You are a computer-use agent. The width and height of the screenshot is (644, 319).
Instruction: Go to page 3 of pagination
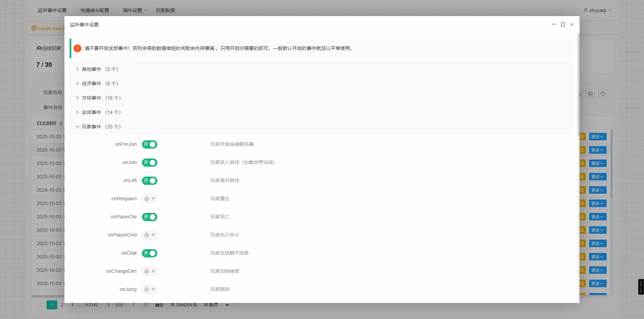click(72, 305)
